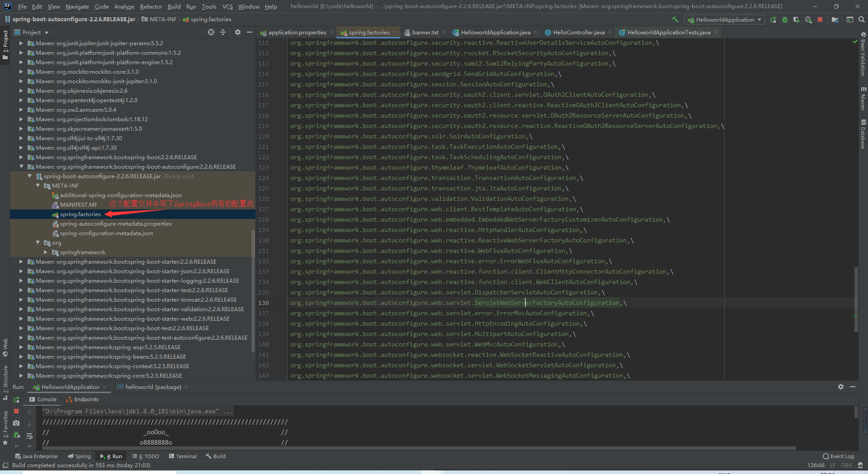
Task: Jump down the console stack trace arrow
Action: coord(29,424)
